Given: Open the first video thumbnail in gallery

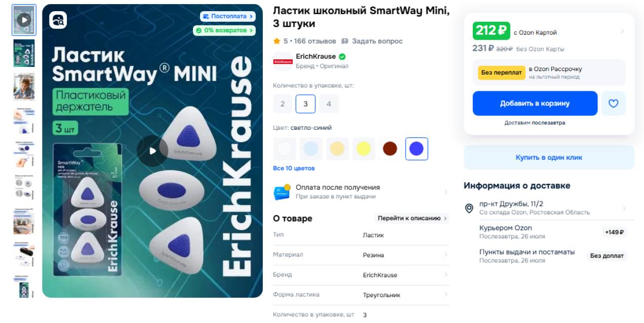Looking at the screenshot, I should click(24, 20).
